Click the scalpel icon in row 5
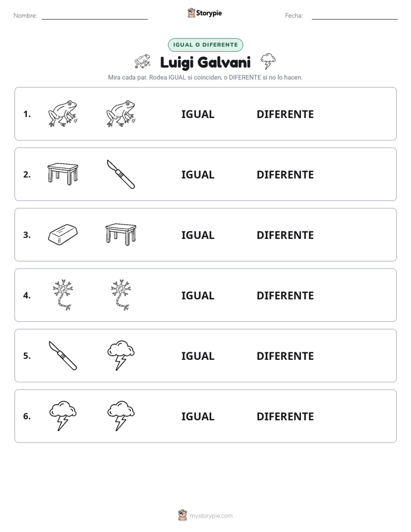The width and height of the screenshot is (411, 532). pos(63,355)
